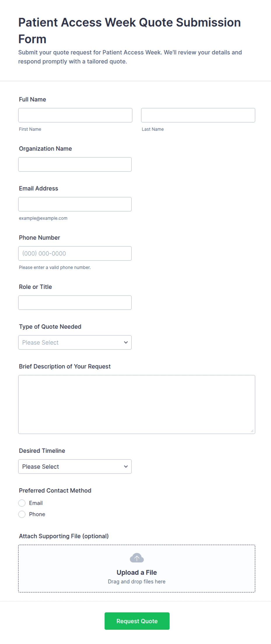Open the Type of Quote Needed dropdown

[x=75, y=342]
